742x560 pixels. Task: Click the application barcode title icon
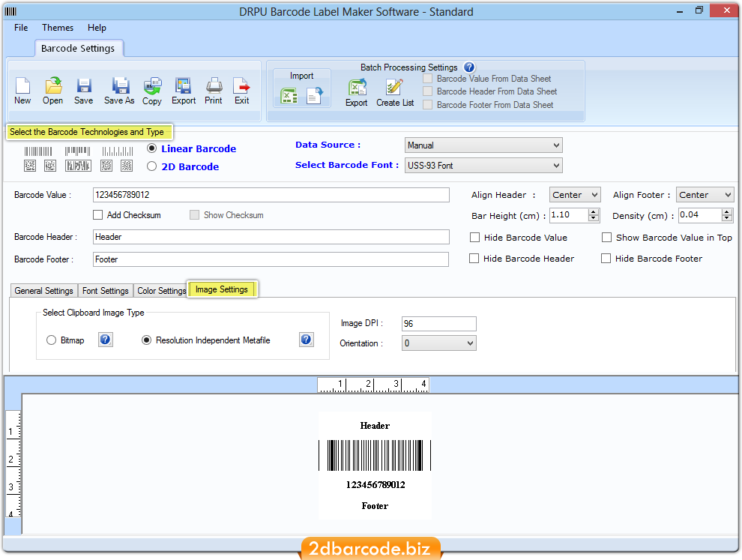click(x=10, y=11)
